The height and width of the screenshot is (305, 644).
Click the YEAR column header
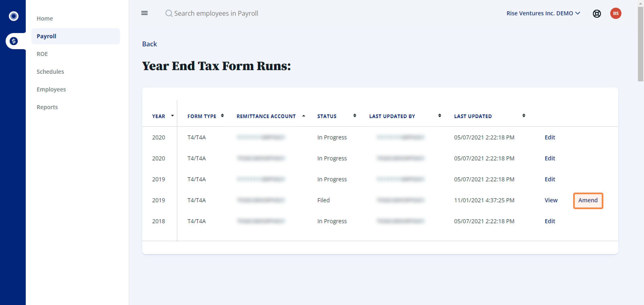159,116
